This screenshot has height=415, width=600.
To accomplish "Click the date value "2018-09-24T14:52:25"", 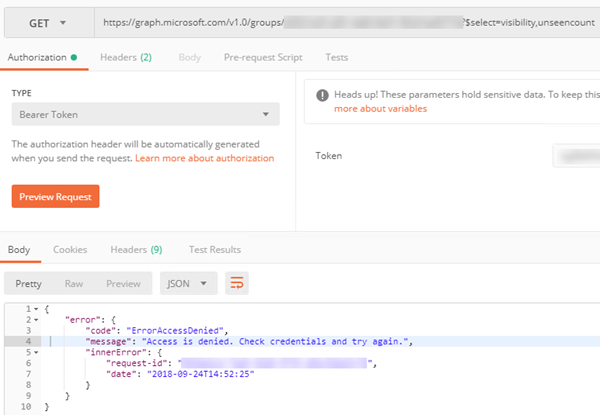I will tap(201, 374).
